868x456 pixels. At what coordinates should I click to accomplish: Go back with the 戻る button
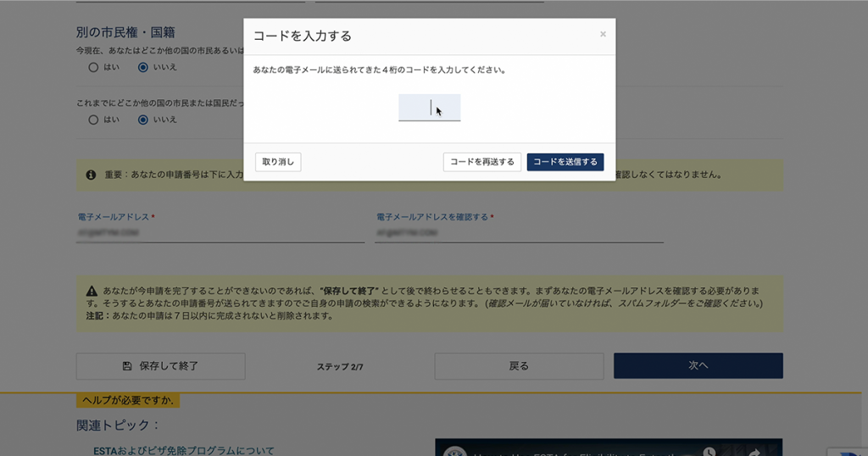point(519,366)
